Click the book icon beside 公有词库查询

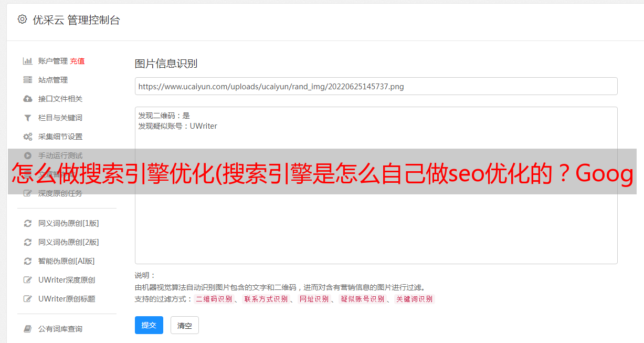[x=28, y=329]
